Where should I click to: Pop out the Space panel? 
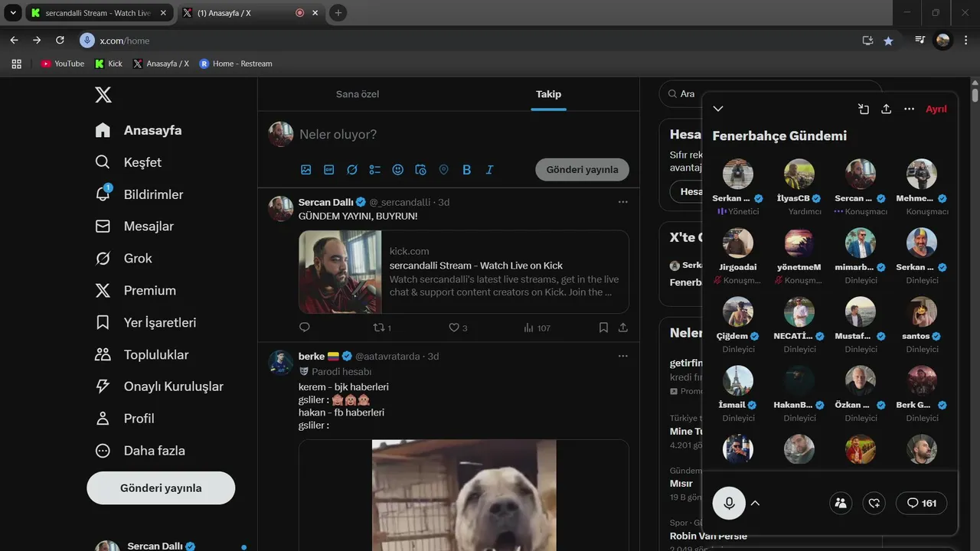point(863,109)
